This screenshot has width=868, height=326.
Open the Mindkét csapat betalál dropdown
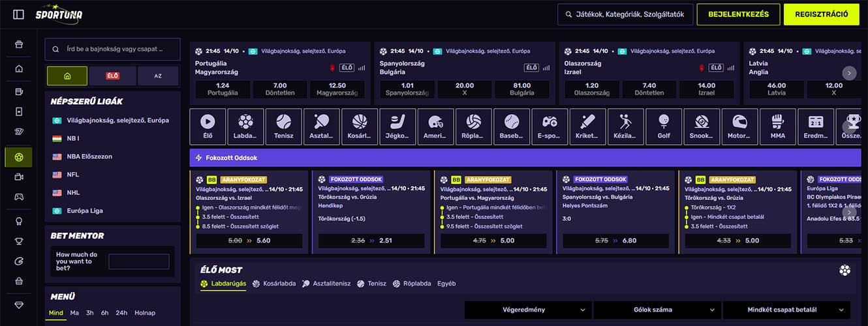tap(786, 310)
